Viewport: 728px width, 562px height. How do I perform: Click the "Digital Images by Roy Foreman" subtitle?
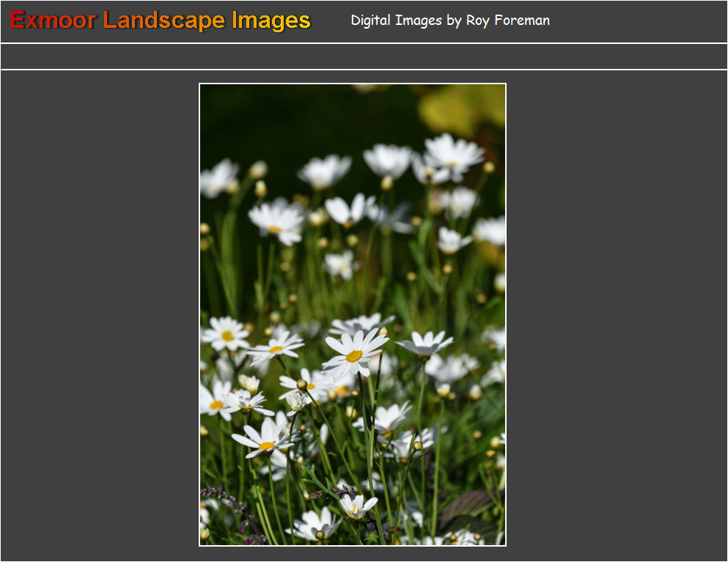[449, 21]
